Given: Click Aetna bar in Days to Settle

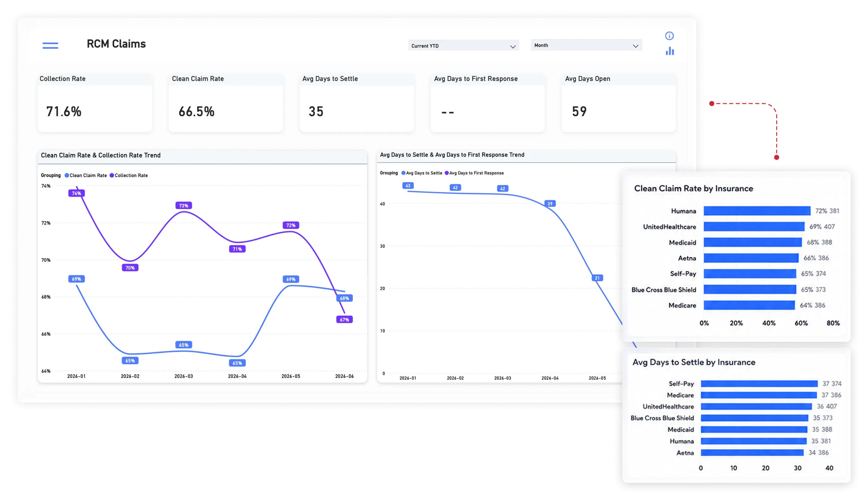Looking at the screenshot, I should (x=752, y=452).
